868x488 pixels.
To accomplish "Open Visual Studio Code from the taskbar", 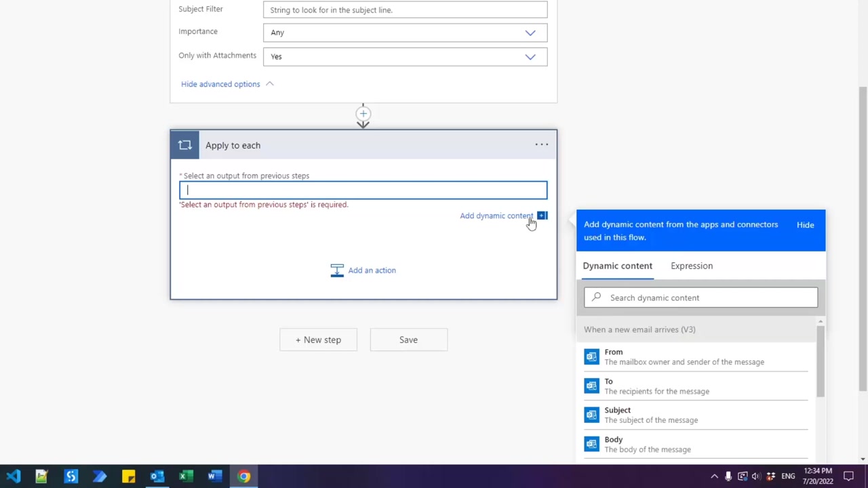I will pos(14,476).
